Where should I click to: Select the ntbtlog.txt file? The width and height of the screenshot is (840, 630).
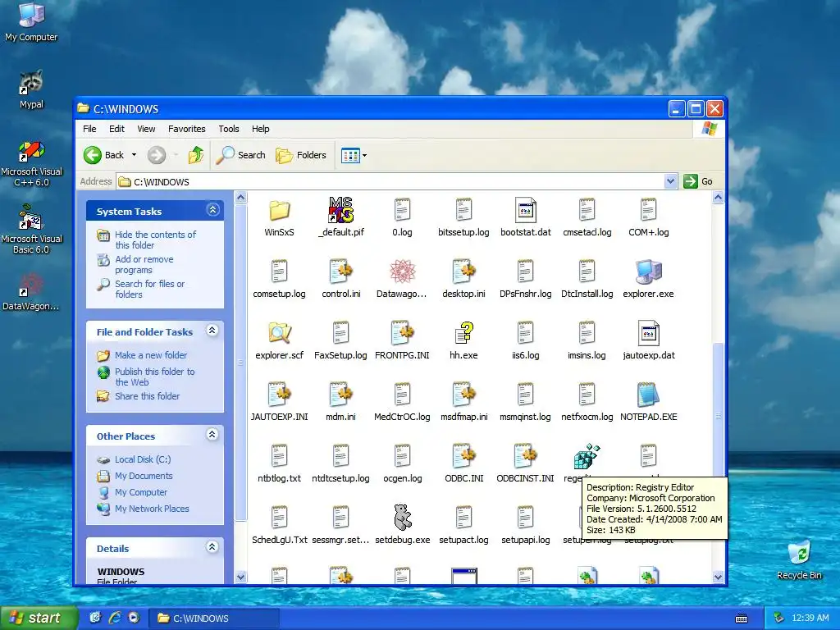(x=279, y=464)
